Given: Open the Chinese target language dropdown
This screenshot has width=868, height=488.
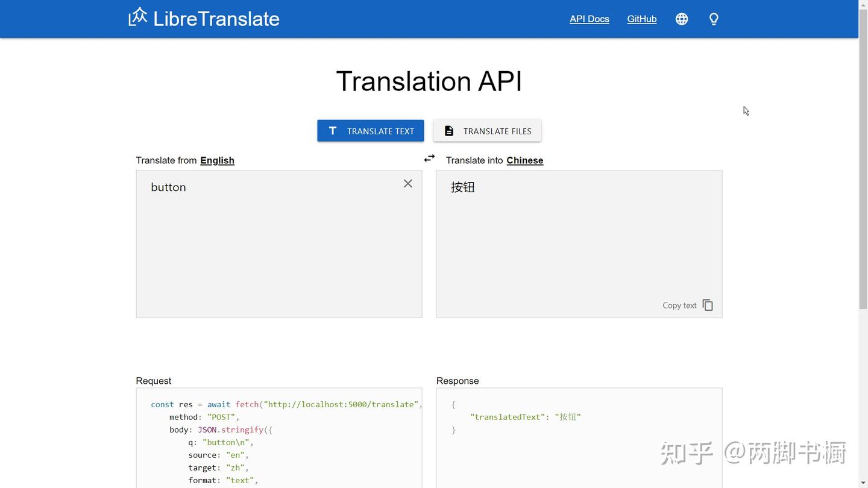Looking at the screenshot, I should (x=524, y=160).
